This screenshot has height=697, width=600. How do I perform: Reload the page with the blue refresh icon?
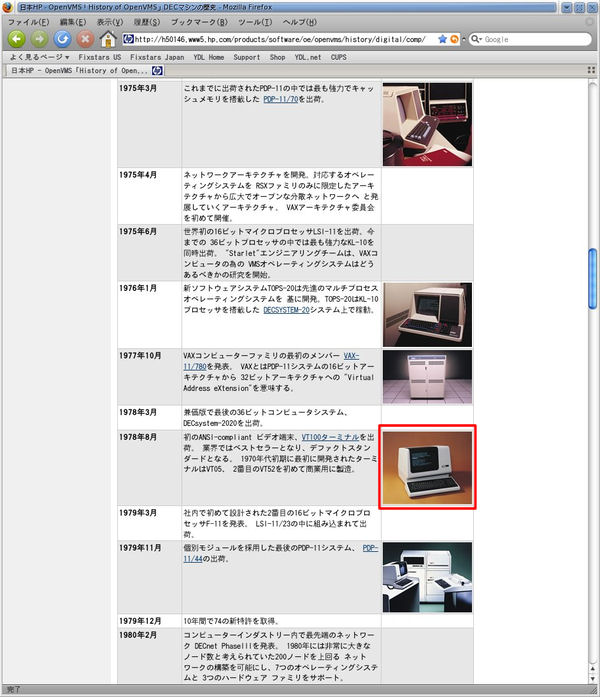63,39
